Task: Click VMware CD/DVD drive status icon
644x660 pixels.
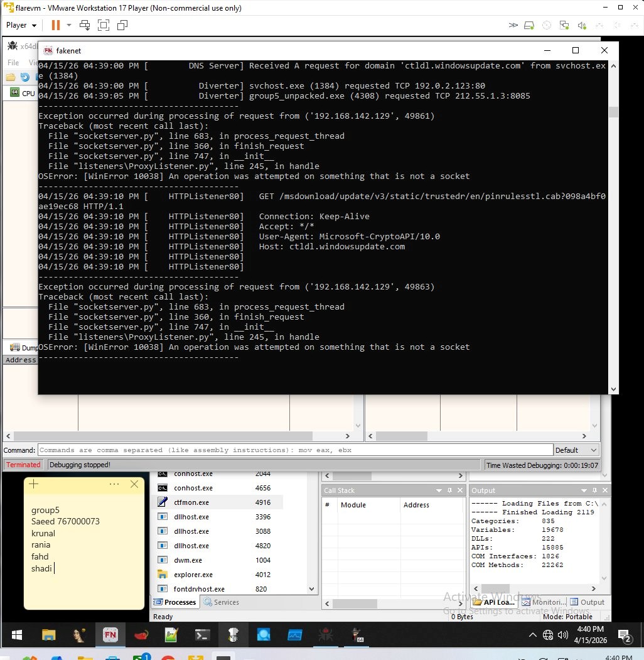Action: pyautogui.click(x=547, y=25)
